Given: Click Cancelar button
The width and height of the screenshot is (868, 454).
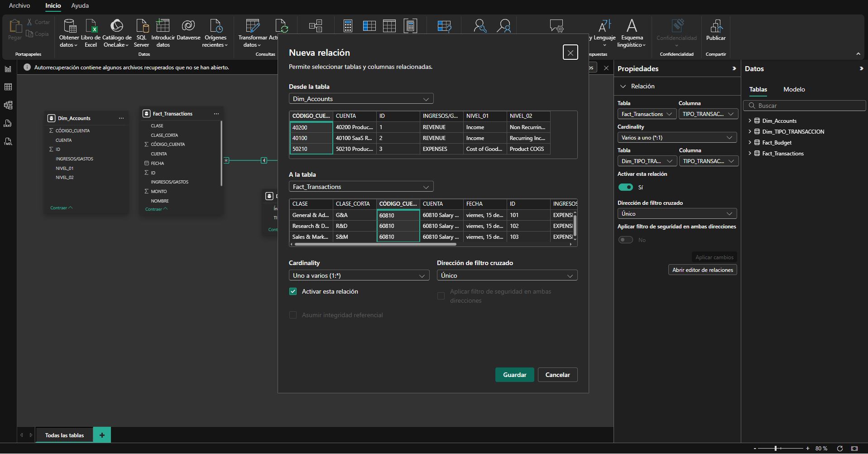Looking at the screenshot, I should (x=557, y=375).
